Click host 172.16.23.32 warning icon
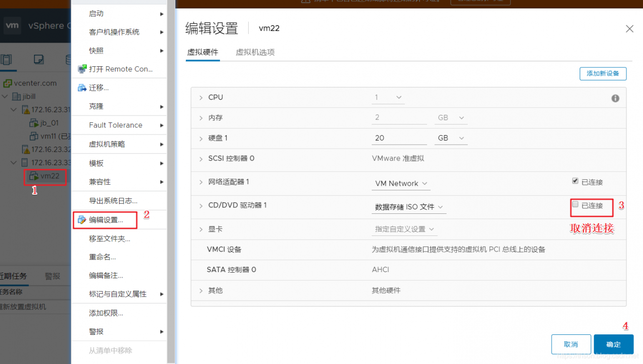643x364 pixels. [x=26, y=149]
